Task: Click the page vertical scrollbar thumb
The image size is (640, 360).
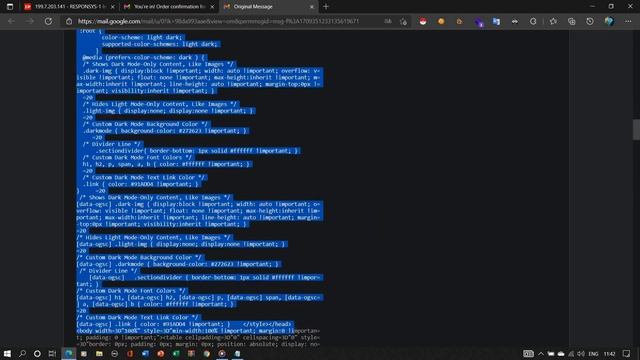Action: (636, 130)
